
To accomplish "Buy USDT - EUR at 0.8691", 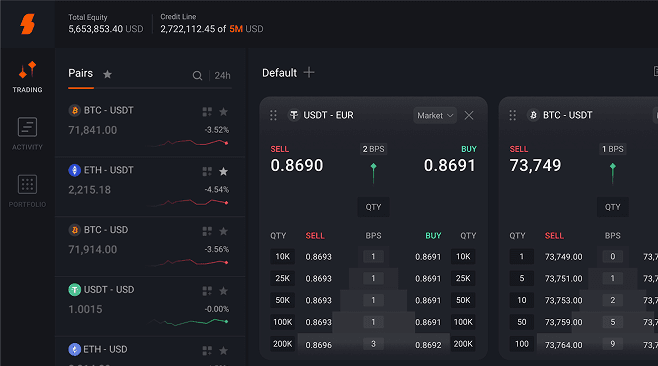I will 449,160.
